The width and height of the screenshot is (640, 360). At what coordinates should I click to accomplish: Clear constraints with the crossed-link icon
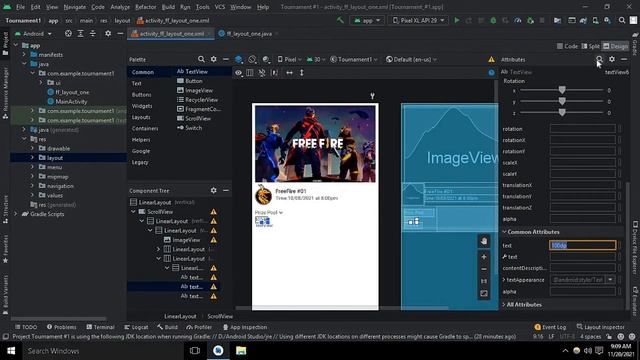pos(262,73)
